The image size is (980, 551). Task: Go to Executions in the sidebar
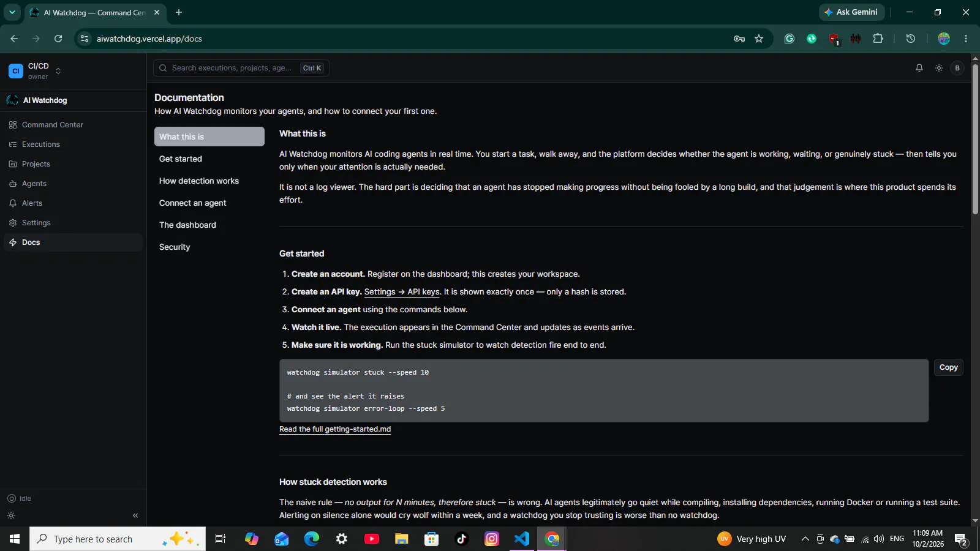pyautogui.click(x=73, y=144)
